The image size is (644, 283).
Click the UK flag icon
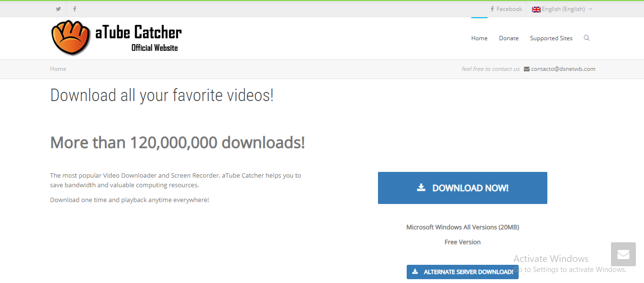click(x=536, y=9)
